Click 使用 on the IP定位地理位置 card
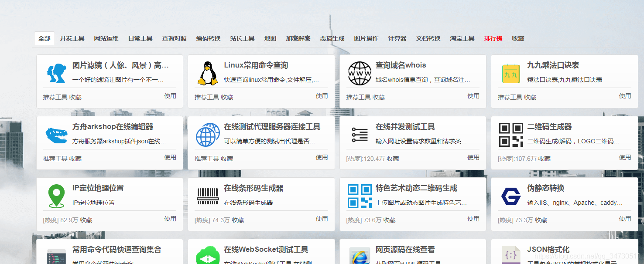 [x=170, y=219]
